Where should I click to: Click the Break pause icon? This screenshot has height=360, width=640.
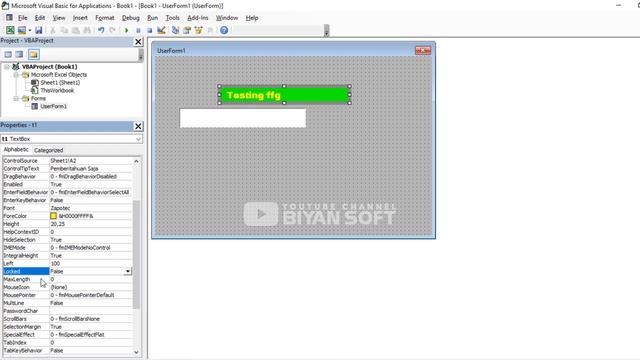(x=138, y=30)
